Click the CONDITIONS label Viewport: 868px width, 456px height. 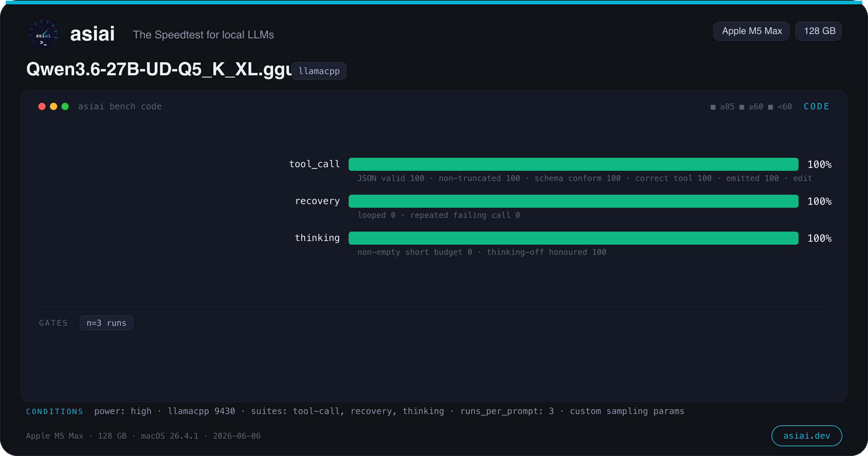click(x=55, y=411)
